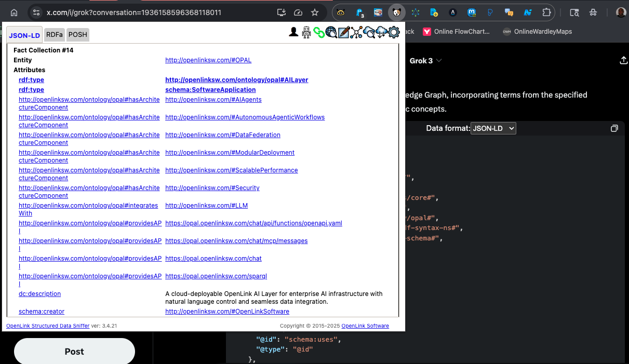Open OpenLink Structured Data Sniffer footer link
The height and width of the screenshot is (364, 629).
pyautogui.click(x=48, y=326)
